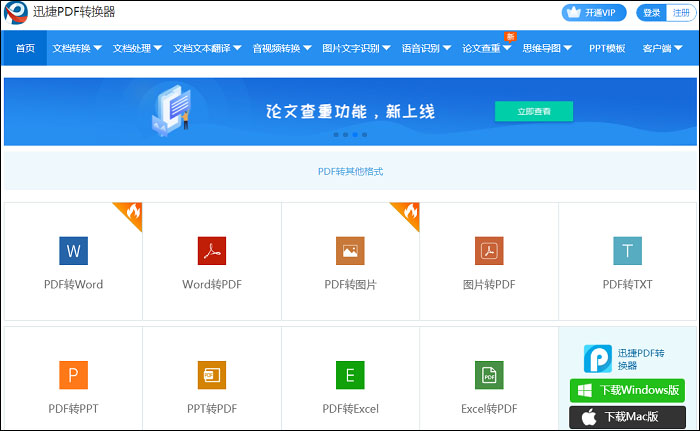Expand the 文档处理 dropdown menu
The width and height of the screenshot is (700, 431).
[137, 48]
